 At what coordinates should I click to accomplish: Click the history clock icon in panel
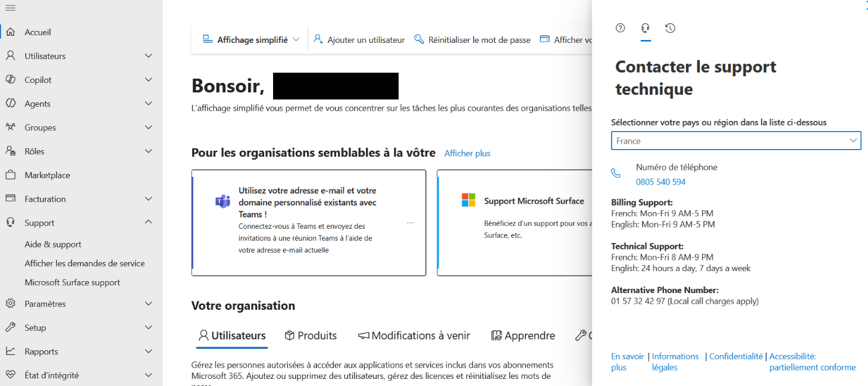[x=670, y=28]
